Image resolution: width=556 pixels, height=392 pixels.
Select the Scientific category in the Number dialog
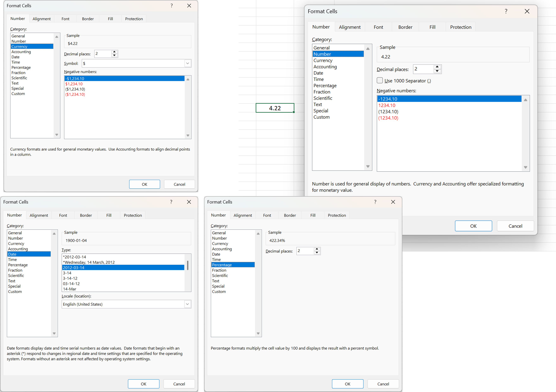323,98
